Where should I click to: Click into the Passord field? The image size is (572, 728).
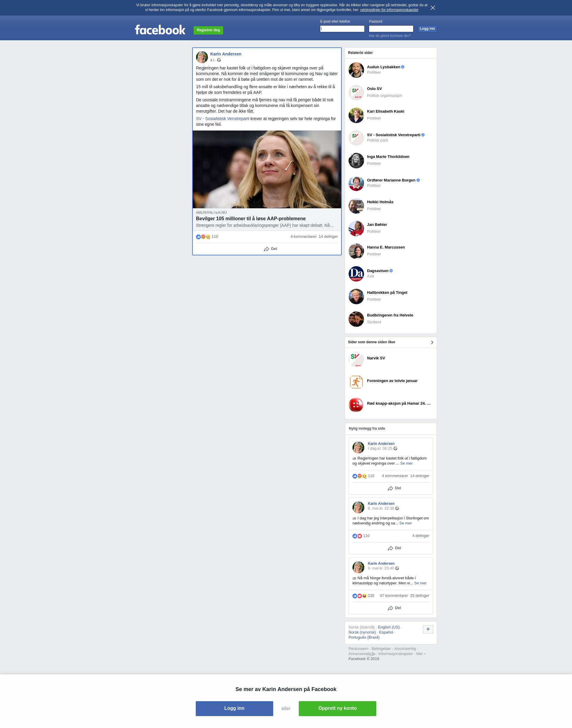(391, 29)
